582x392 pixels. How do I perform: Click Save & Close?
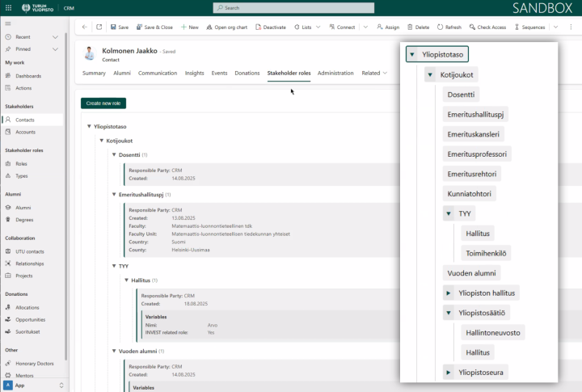(x=154, y=27)
